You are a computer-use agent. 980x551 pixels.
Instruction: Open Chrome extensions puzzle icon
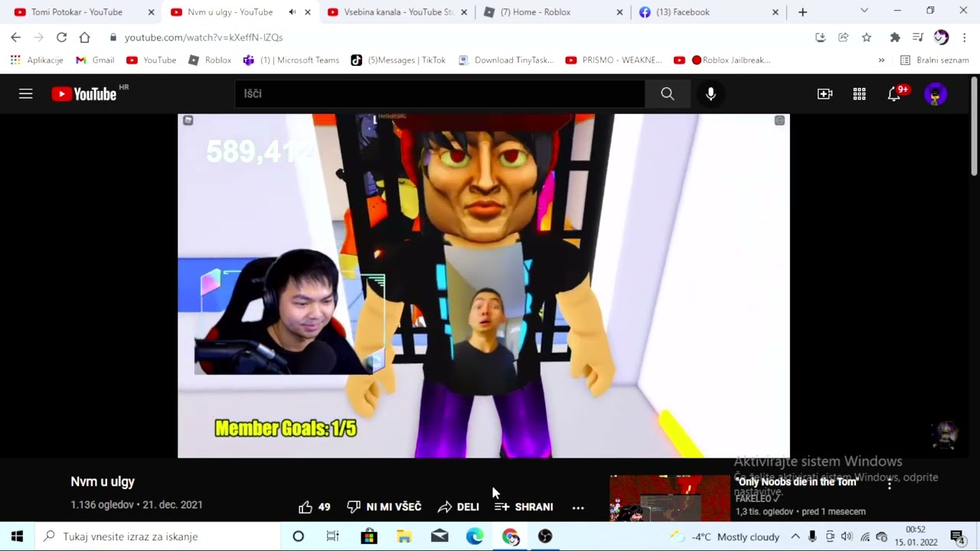point(894,37)
